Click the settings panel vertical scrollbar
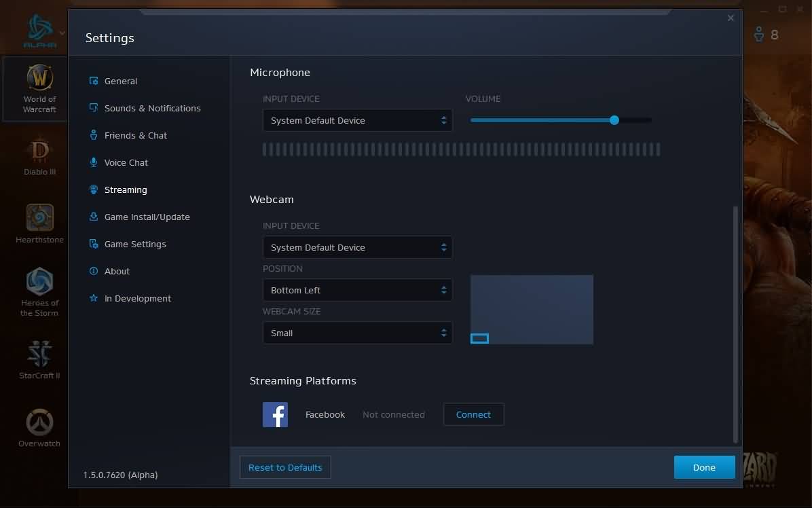The image size is (812, 508). (x=735, y=325)
